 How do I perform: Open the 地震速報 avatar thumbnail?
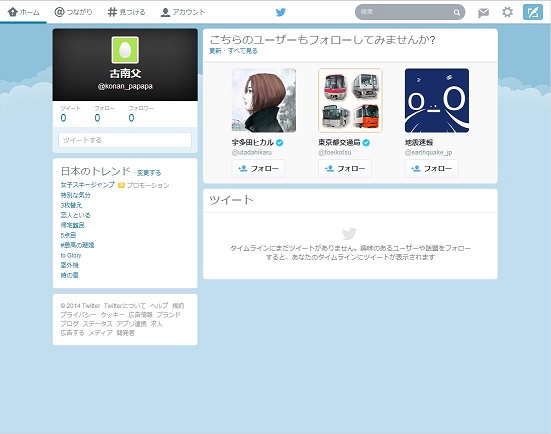pos(437,100)
